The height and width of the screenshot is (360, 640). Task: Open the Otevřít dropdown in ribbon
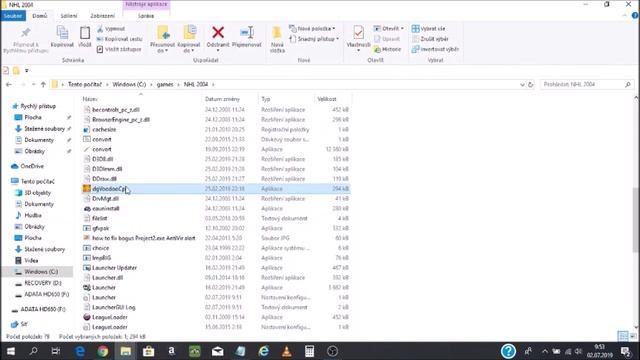click(389, 29)
